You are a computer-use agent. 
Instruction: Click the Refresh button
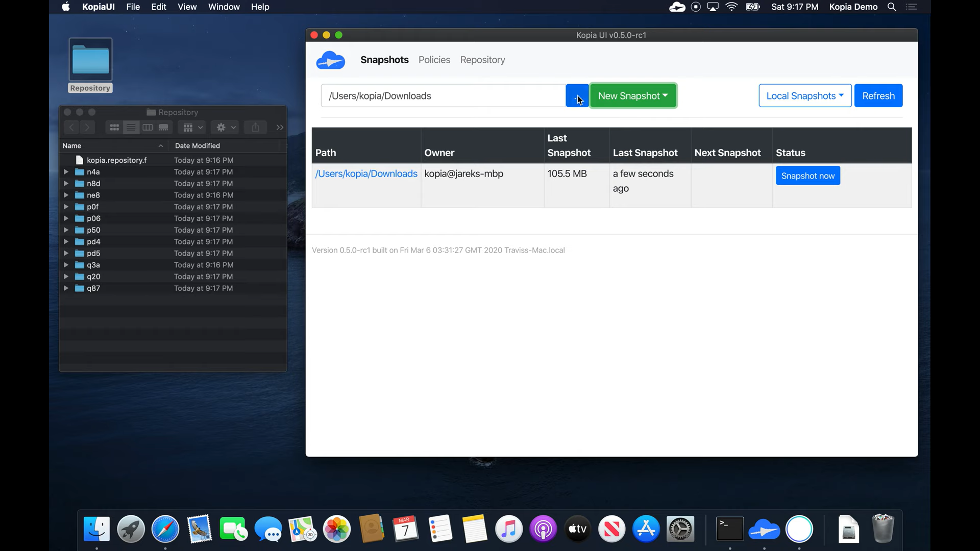tap(878, 96)
